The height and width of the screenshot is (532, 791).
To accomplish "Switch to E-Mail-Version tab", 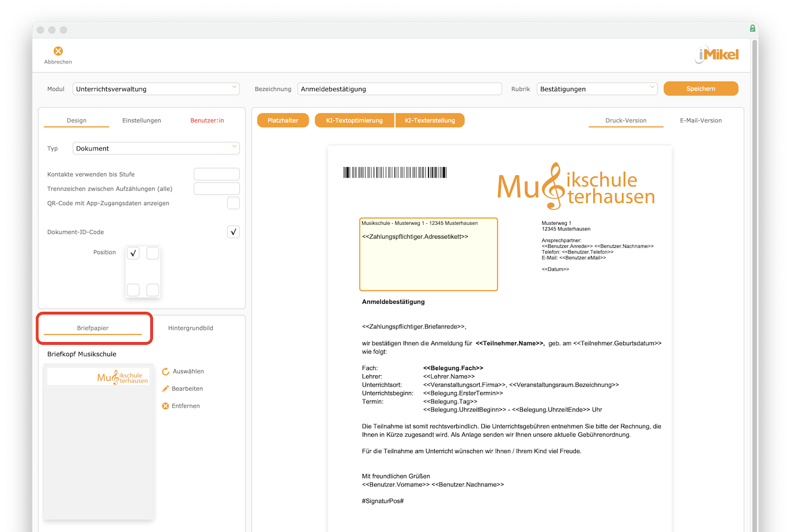I will click(x=701, y=120).
